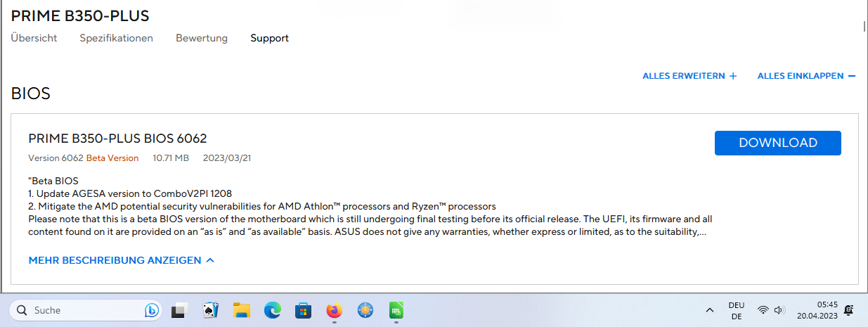This screenshot has width=868, height=327.
Task: Go to the Übersicht tab
Action: click(34, 38)
